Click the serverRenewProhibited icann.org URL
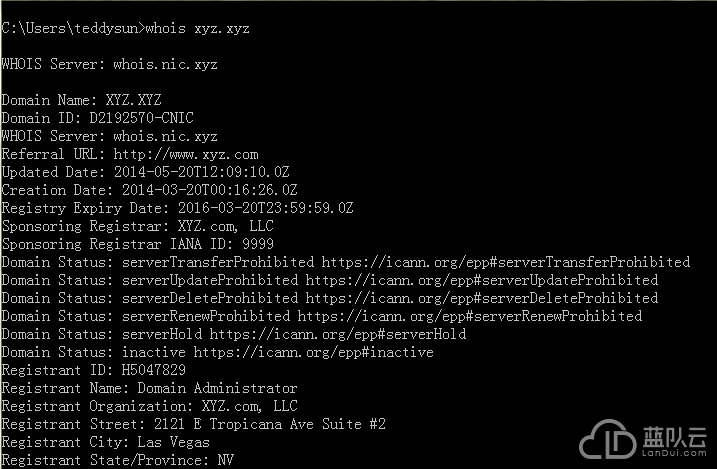Image resolution: width=717 pixels, height=469 pixels. tap(470, 316)
